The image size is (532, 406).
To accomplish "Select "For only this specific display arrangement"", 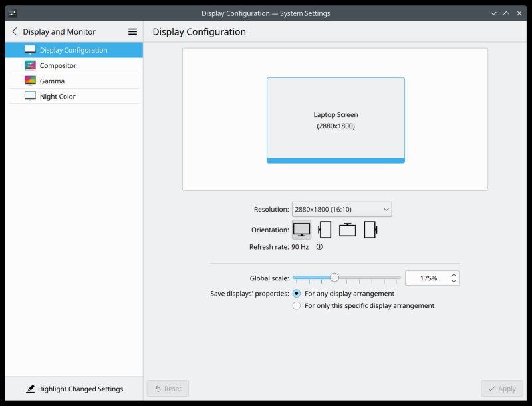I will tap(296, 305).
